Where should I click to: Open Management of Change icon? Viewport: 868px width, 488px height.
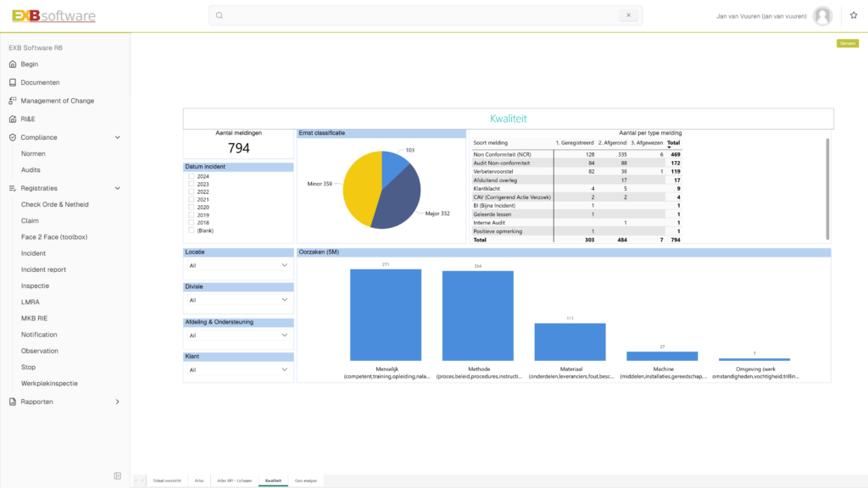pyautogui.click(x=13, y=101)
